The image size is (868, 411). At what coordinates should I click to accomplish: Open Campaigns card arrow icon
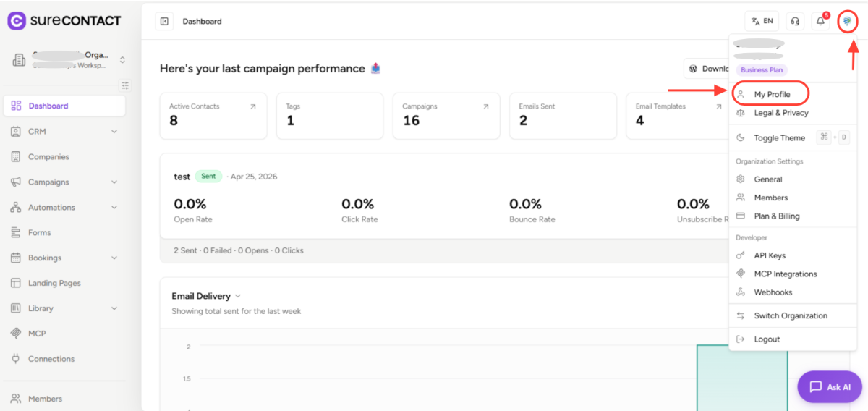[486, 106]
